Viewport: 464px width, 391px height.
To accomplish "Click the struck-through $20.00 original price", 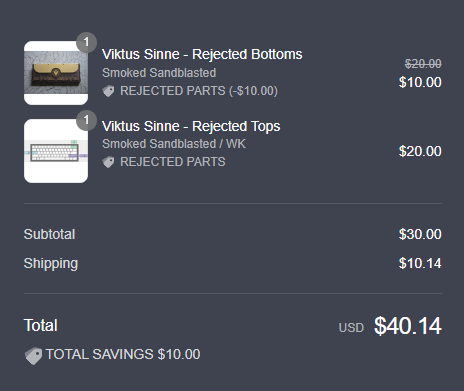I will coord(423,63).
